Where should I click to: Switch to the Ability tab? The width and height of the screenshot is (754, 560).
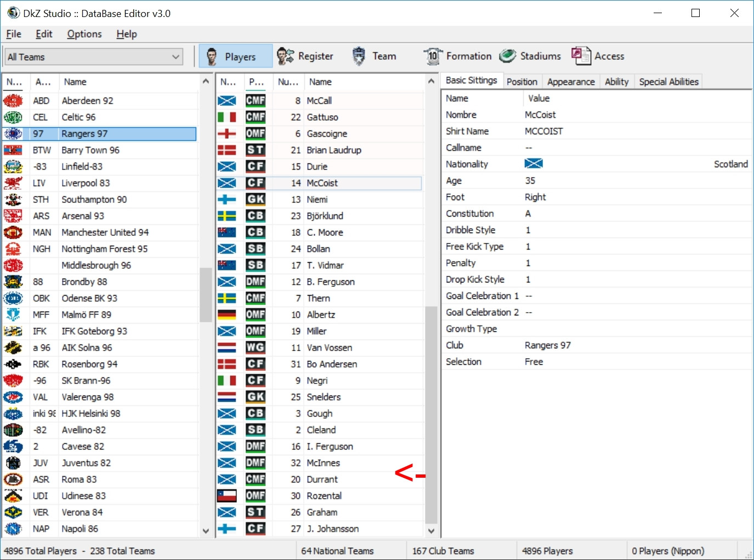[617, 82]
